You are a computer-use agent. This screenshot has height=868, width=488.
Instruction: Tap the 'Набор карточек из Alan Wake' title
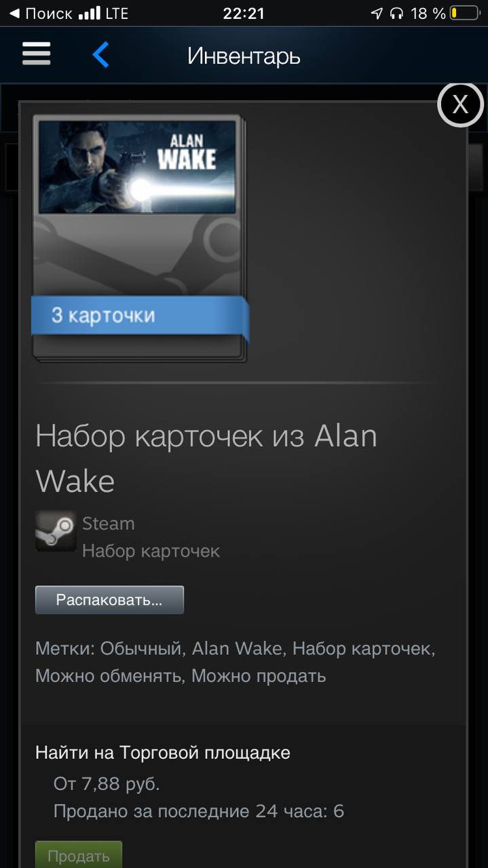tap(206, 458)
